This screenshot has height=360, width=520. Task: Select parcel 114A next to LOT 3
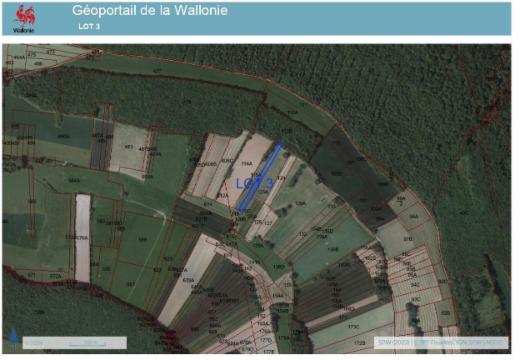[x=246, y=164]
